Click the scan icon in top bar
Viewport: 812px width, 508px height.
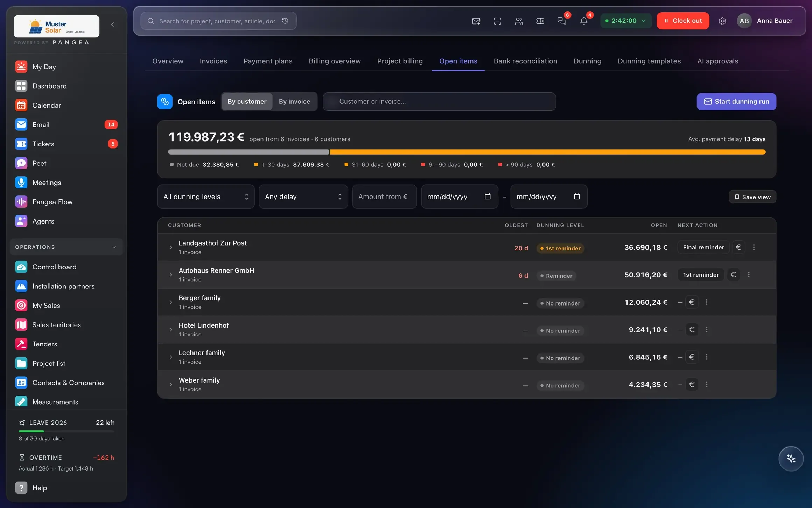point(497,21)
